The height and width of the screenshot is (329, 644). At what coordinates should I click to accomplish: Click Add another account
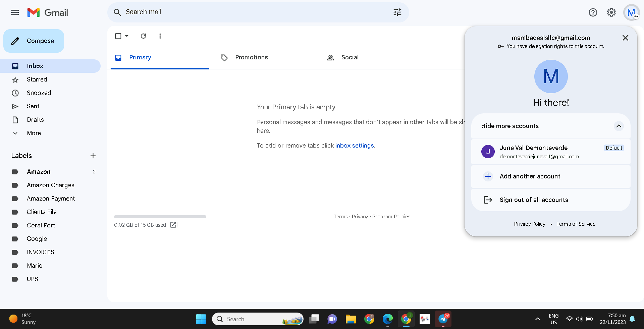pos(551,176)
